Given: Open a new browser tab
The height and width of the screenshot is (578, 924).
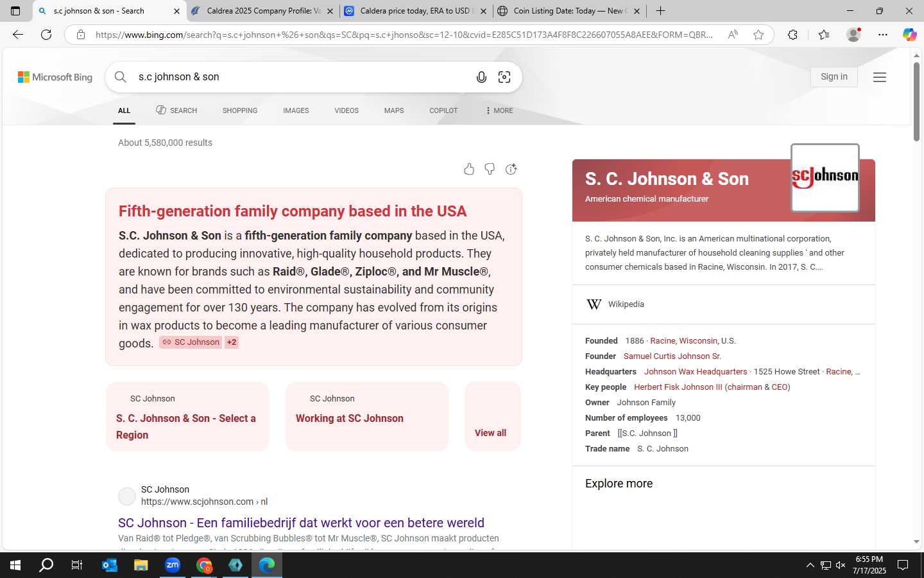Looking at the screenshot, I should (x=660, y=11).
